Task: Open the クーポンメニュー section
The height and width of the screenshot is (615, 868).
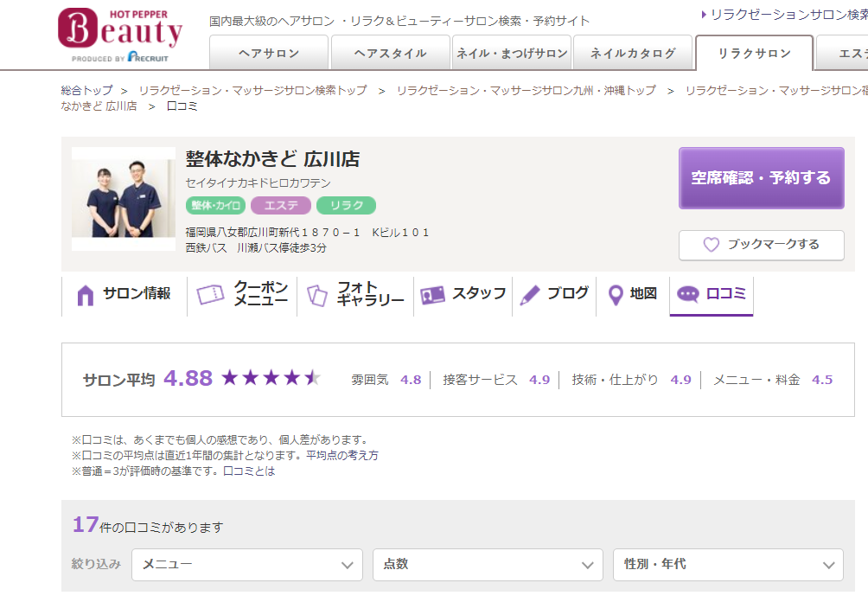Action: pyautogui.click(x=242, y=296)
